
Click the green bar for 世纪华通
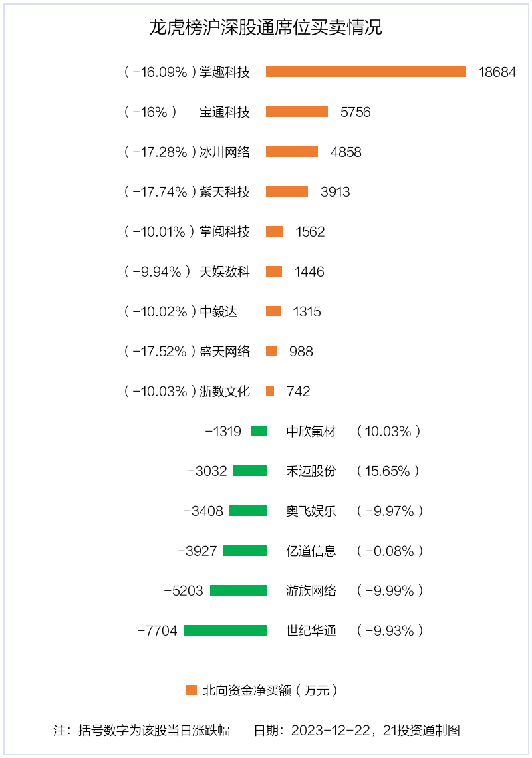(x=225, y=630)
